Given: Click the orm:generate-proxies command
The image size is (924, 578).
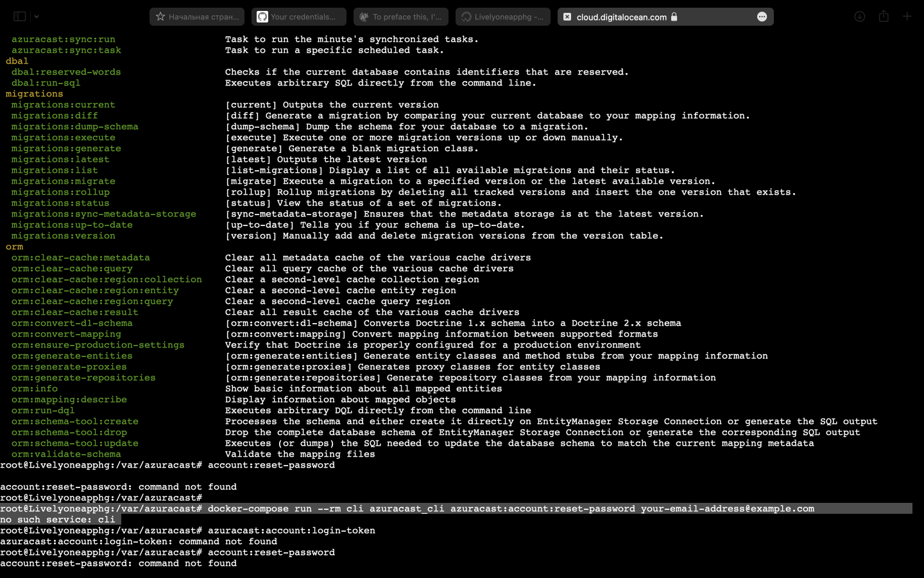Looking at the screenshot, I should click(x=69, y=367).
